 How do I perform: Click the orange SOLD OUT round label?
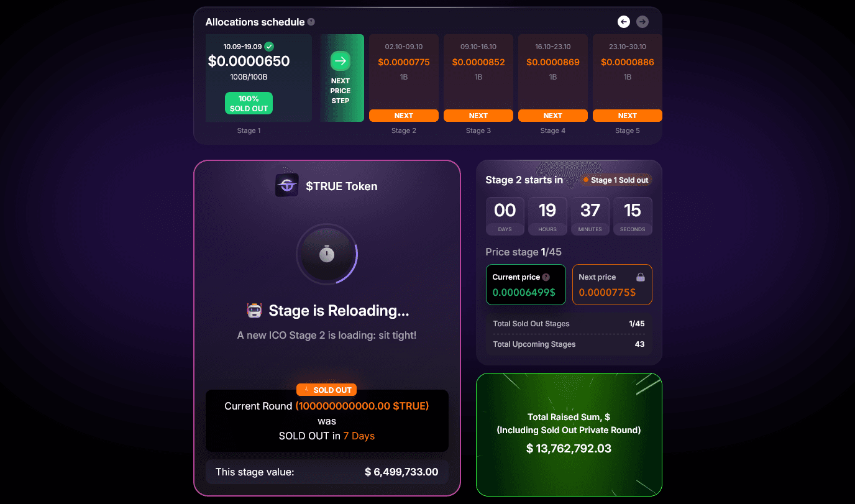pos(327,390)
